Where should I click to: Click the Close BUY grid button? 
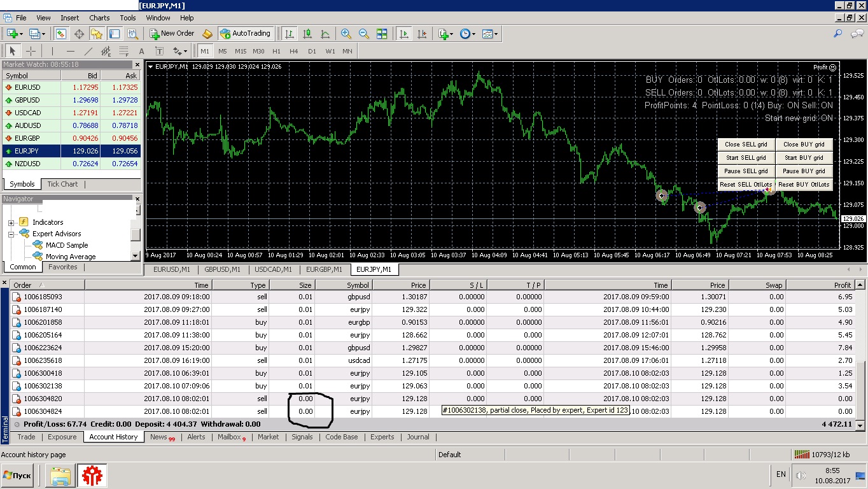804,145
